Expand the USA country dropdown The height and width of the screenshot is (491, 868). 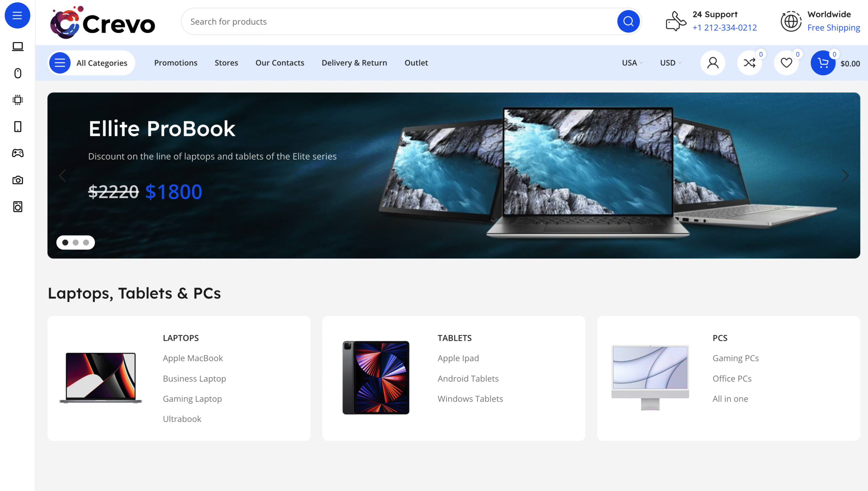632,63
